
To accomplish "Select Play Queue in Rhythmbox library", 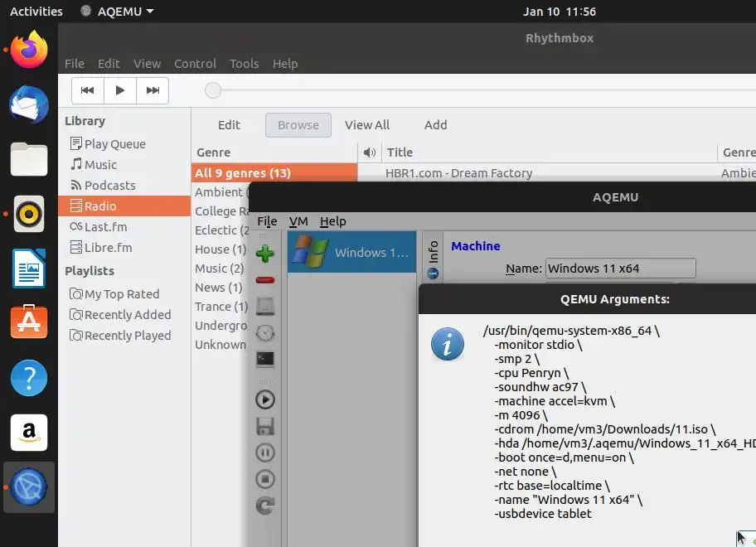I will click(124, 143).
